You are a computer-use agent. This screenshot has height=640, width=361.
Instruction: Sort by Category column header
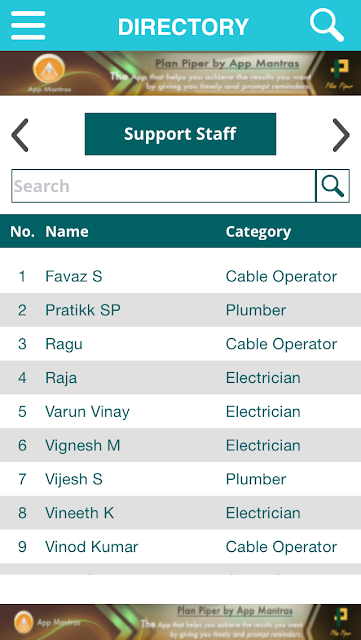[258, 231]
